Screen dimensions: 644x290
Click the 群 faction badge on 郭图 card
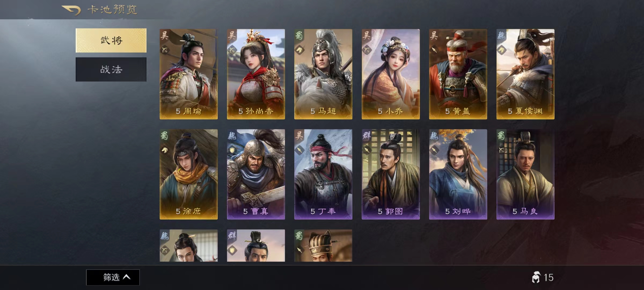[367, 135]
